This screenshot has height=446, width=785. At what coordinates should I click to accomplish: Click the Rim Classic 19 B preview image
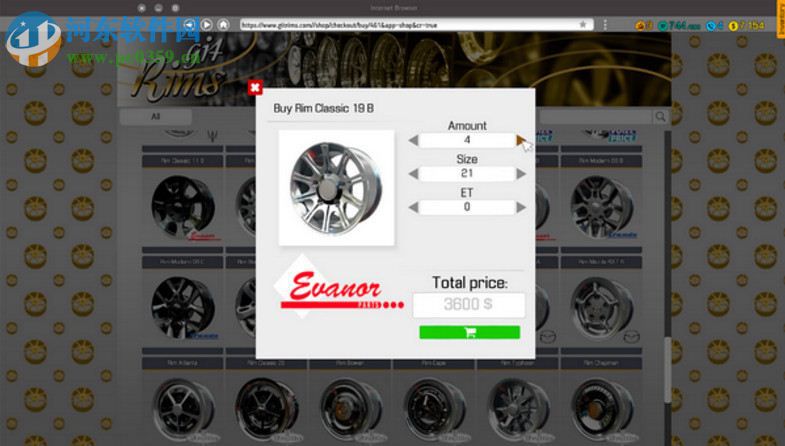click(336, 188)
